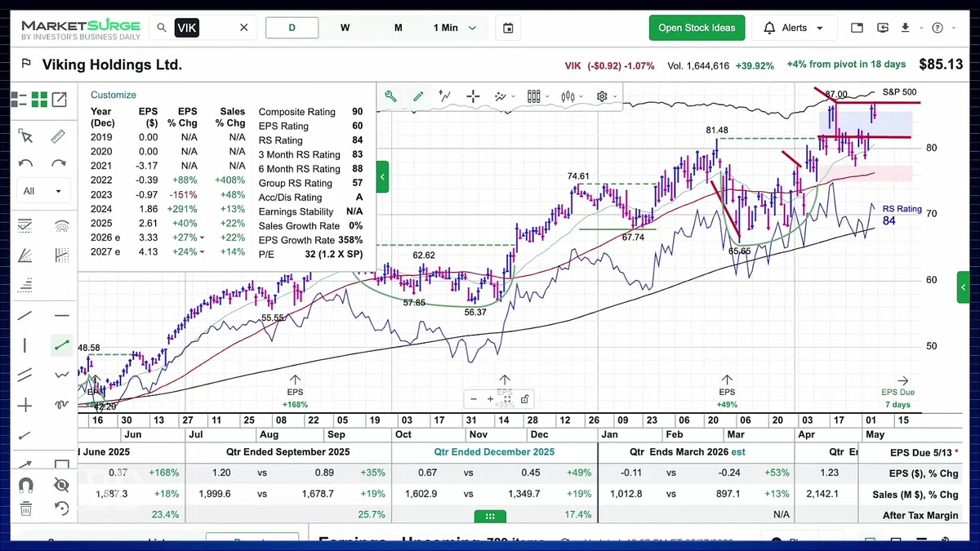Viewport: 980px width, 551px height.
Task: Click the Qtr Ended September 2025 header
Action: [x=288, y=451]
